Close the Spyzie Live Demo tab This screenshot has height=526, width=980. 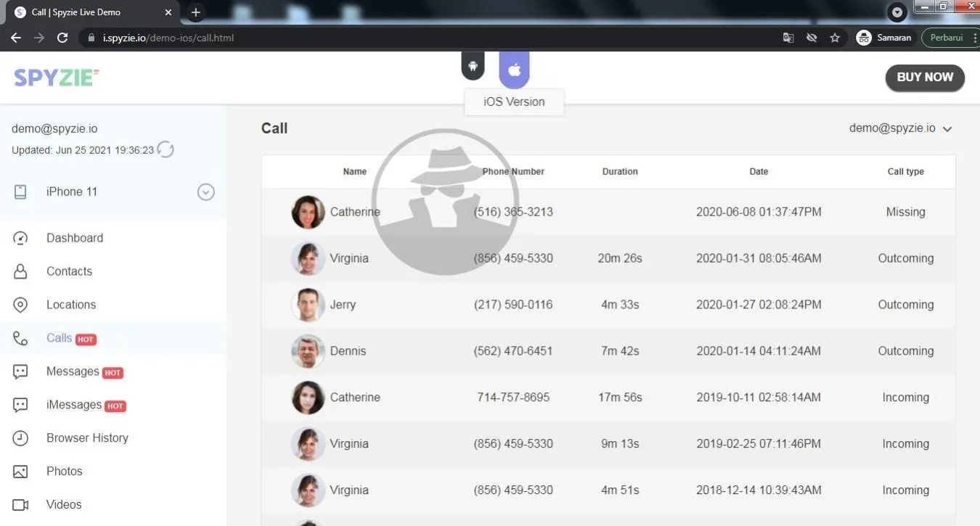[x=168, y=12]
